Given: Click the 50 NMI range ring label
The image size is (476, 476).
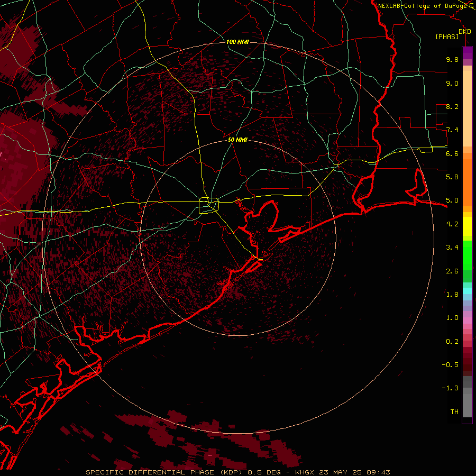Looking at the screenshot, I should [237, 140].
